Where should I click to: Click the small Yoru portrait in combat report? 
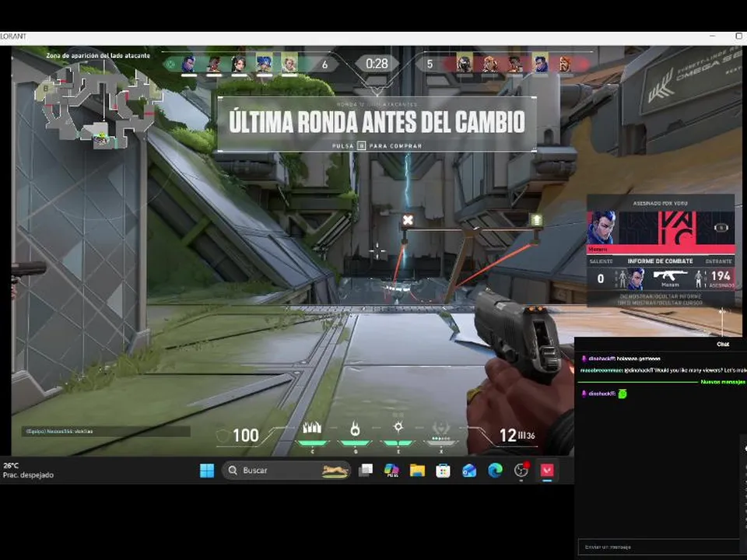pos(636,278)
